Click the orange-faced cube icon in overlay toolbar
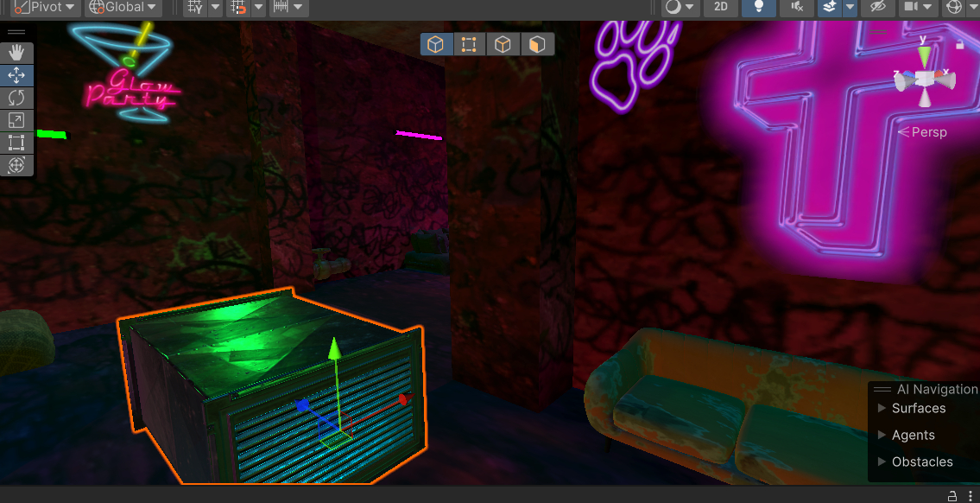 [x=536, y=44]
